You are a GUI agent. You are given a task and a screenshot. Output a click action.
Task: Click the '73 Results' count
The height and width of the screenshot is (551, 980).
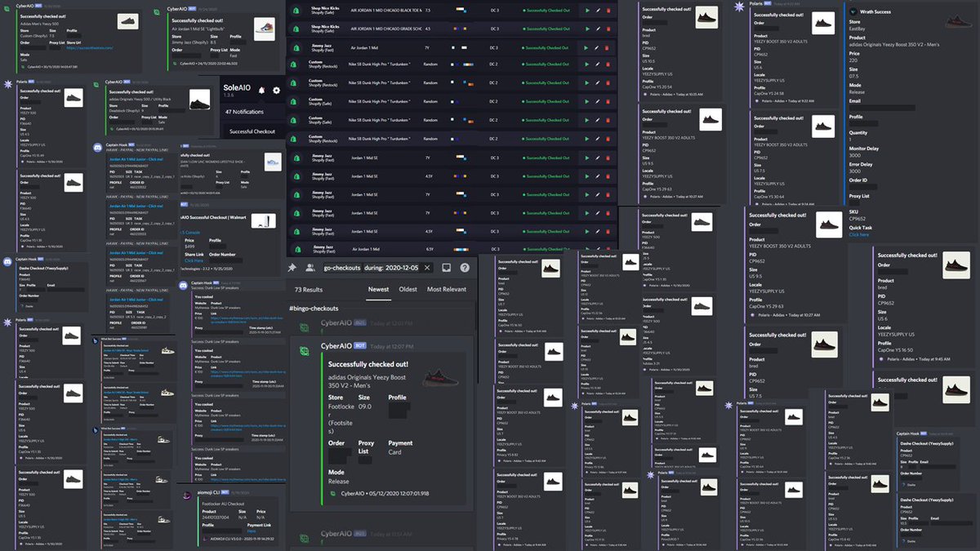coord(310,289)
